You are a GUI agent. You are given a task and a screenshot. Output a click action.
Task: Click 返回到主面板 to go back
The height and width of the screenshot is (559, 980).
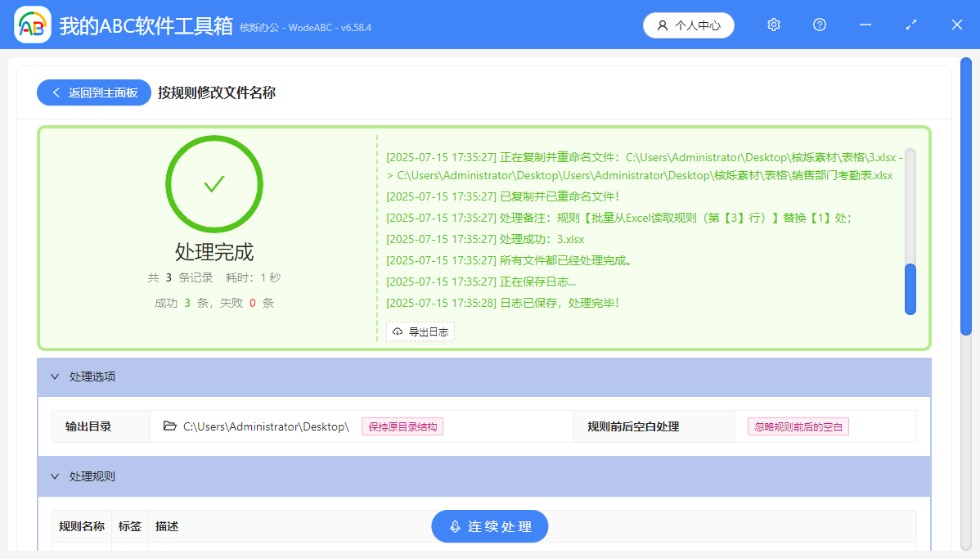tap(93, 92)
